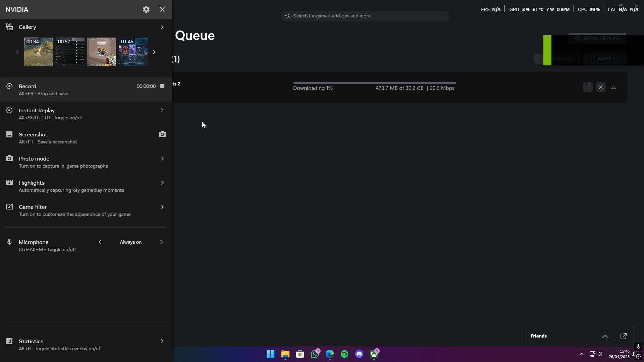
Task: Expand Game filter chevron
Action: point(162,207)
